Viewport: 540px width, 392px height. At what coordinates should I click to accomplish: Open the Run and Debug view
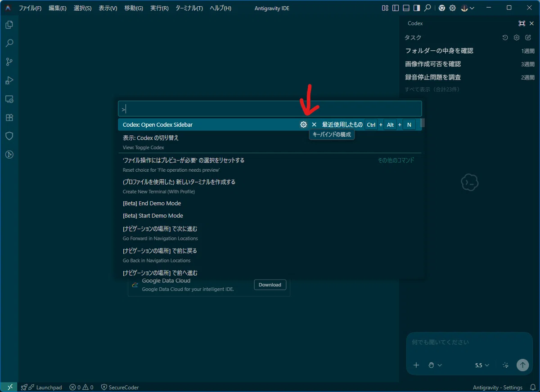[x=9, y=80]
